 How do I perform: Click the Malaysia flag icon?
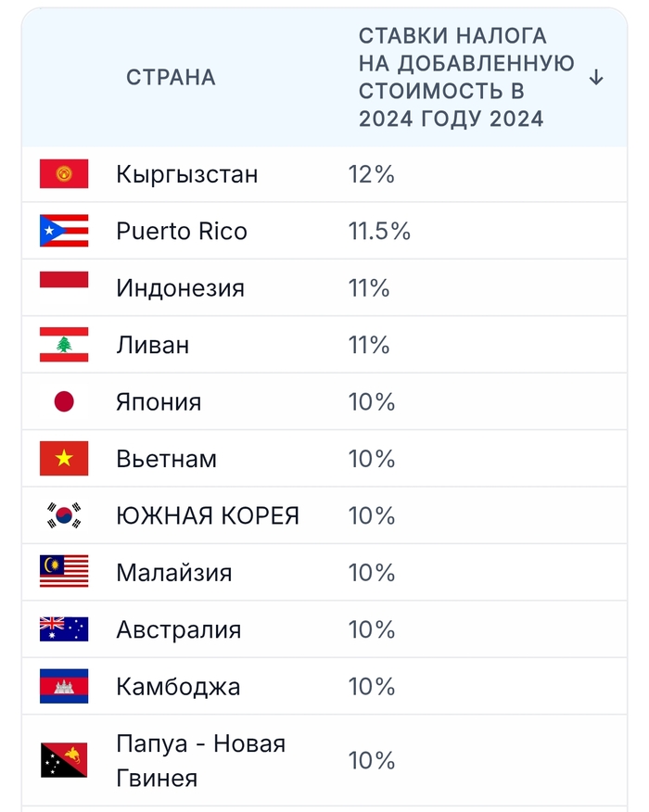pos(64,572)
